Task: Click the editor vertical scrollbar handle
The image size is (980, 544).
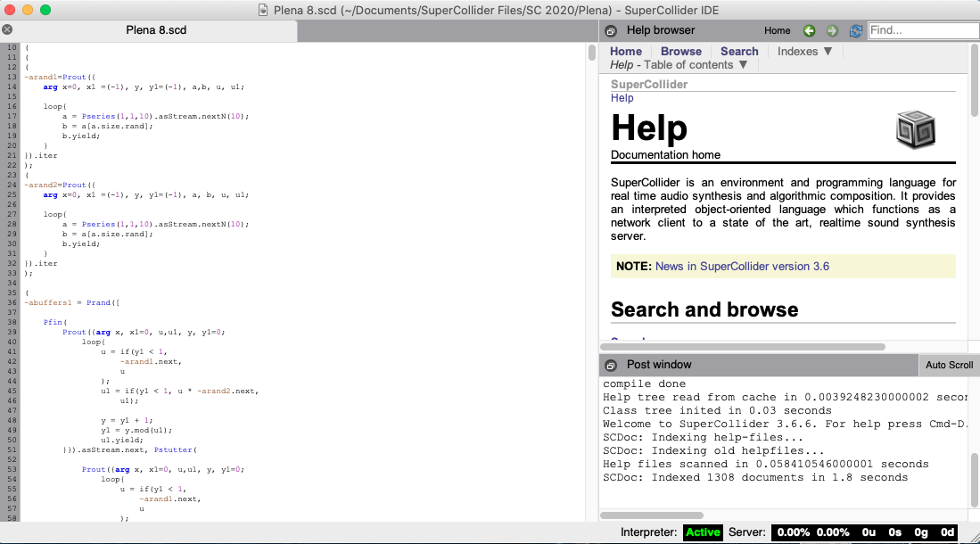Action: [x=592, y=53]
